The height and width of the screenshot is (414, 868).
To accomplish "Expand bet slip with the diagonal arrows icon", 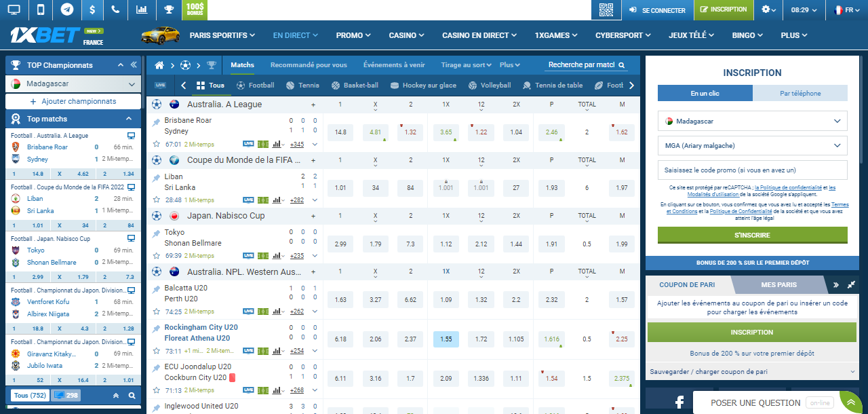I will point(852,285).
